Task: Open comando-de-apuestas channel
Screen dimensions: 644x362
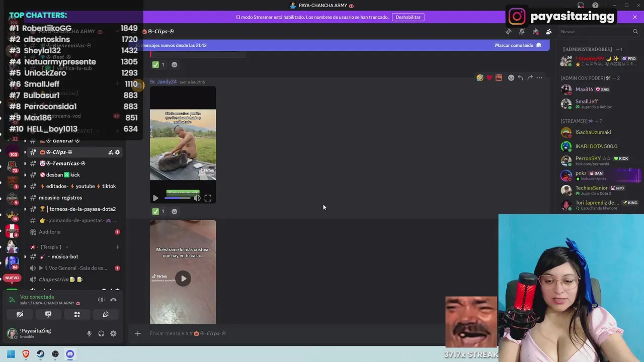Action: [x=75, y=220]
